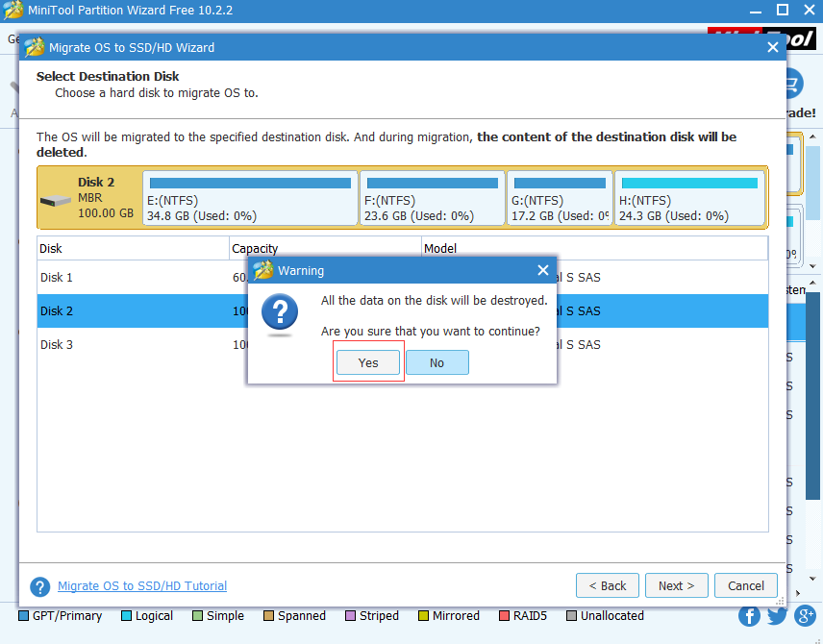The width and height of the screenshot is (823, 644).
Task: Select the H:(NTFS) 24.3 GB partition block
Action: coord(689,198)
